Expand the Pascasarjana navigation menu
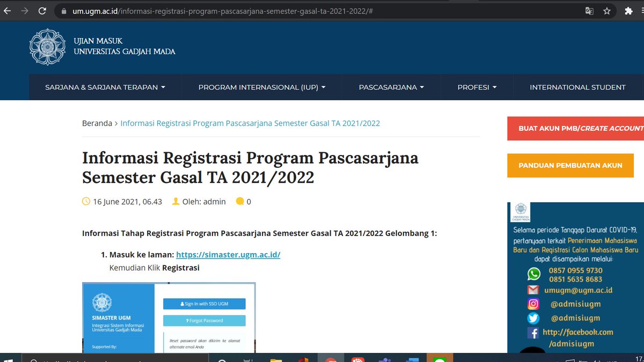 391,87
